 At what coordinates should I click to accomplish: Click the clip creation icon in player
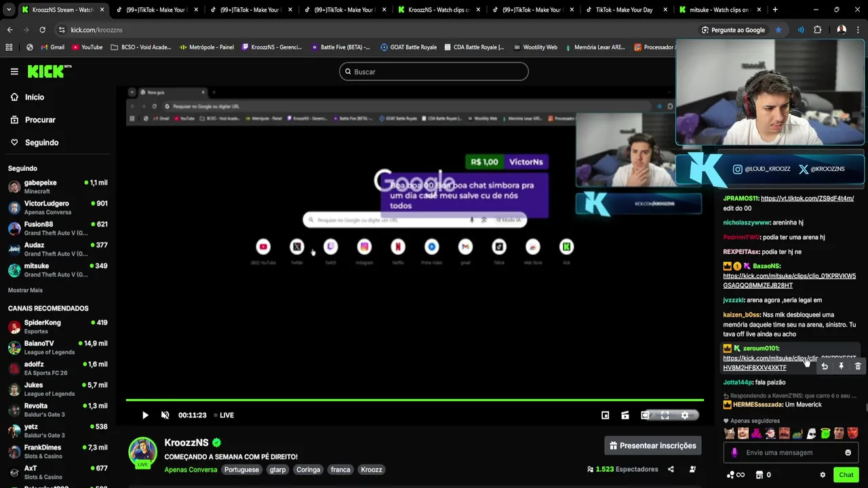(x=625, y=415)
